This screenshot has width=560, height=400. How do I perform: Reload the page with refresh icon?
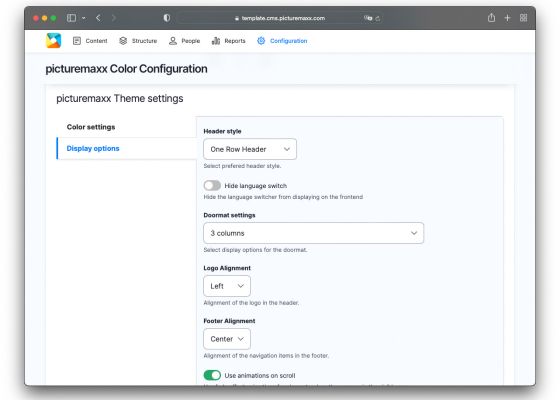378,18
